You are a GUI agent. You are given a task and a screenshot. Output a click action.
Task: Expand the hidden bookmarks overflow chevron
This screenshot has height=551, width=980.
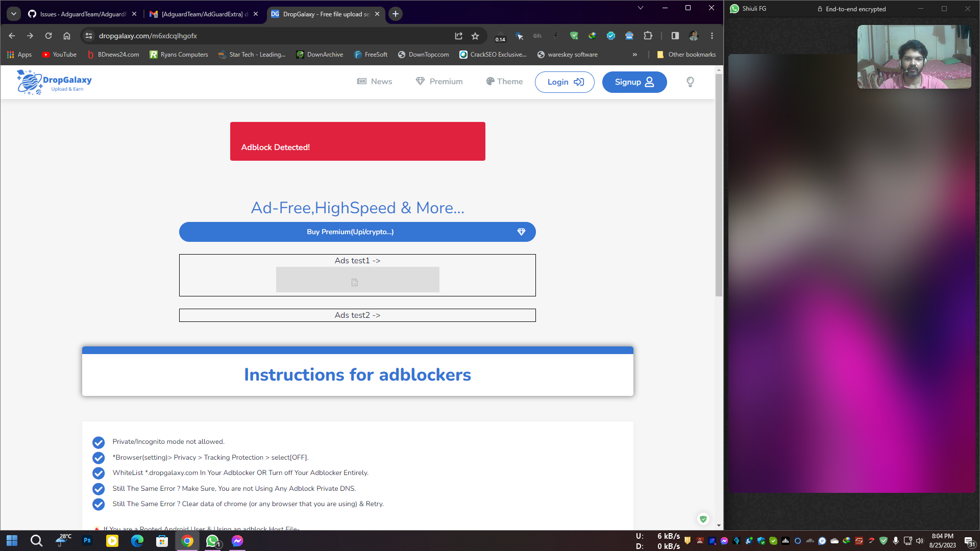[634, 55]
